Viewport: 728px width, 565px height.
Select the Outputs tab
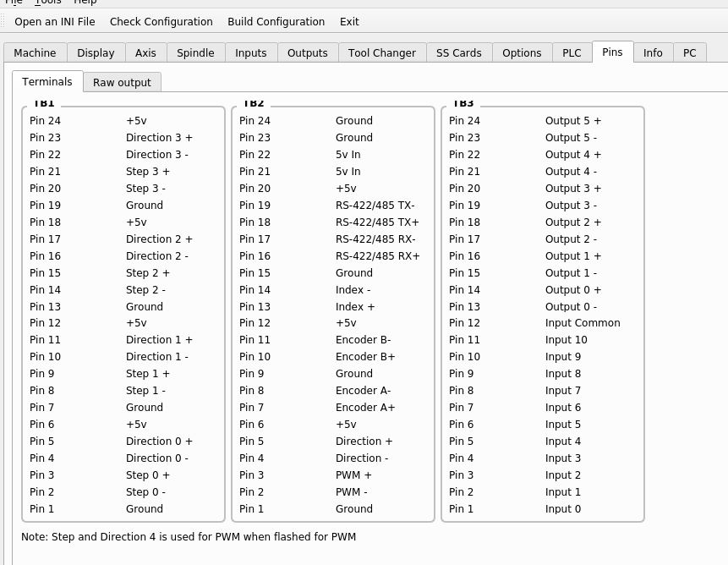308,53
